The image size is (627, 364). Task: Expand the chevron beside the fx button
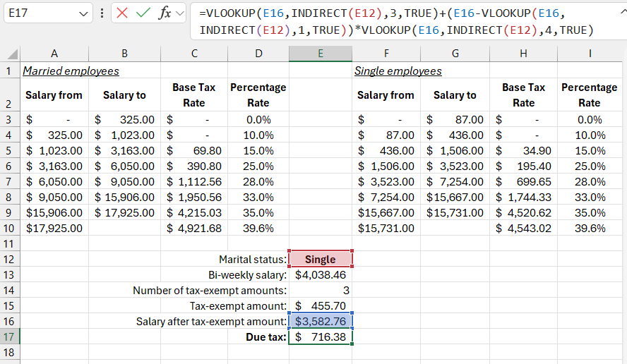pos(180,13)
